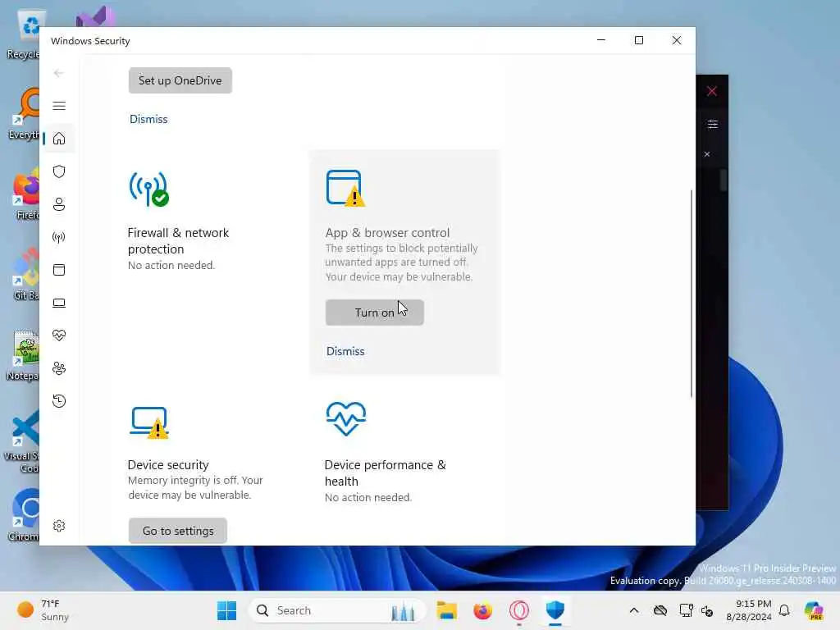Click small x icon in dark background window
The image size is (840, 630).
click(x=707, y=154)
